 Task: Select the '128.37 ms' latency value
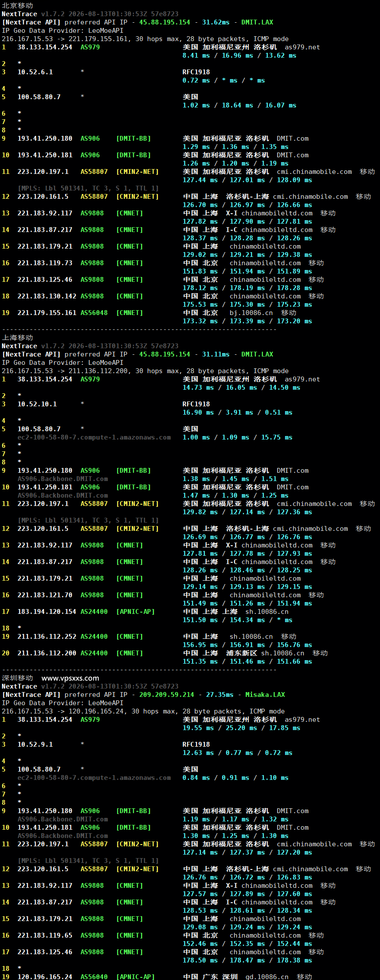200,238
